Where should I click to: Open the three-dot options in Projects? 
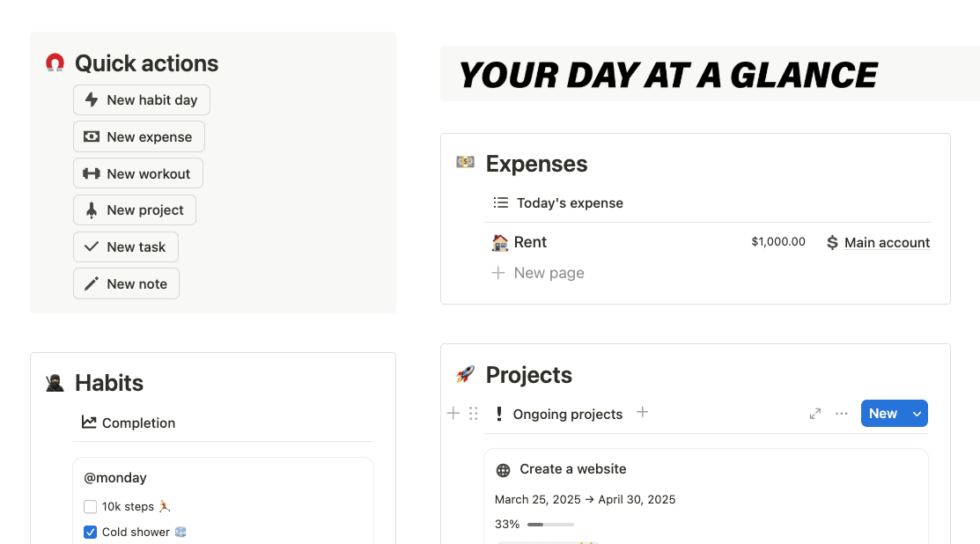(x=841, y=414)
